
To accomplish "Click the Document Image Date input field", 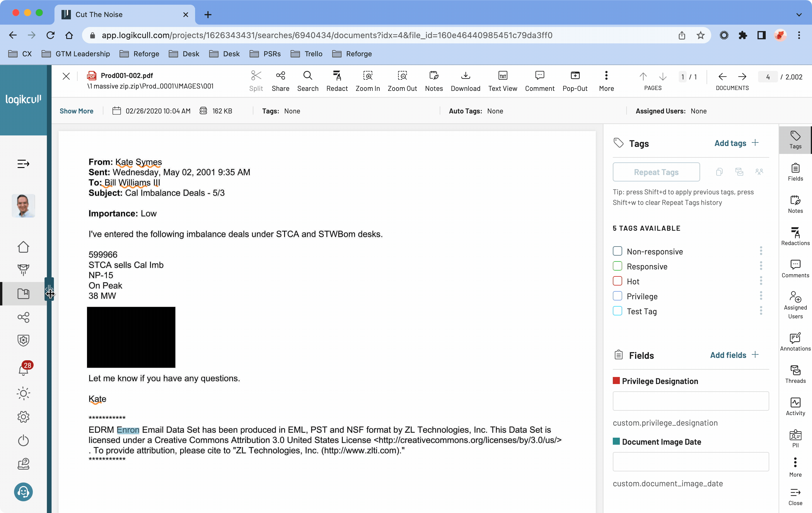I will [x=691, y=462].
